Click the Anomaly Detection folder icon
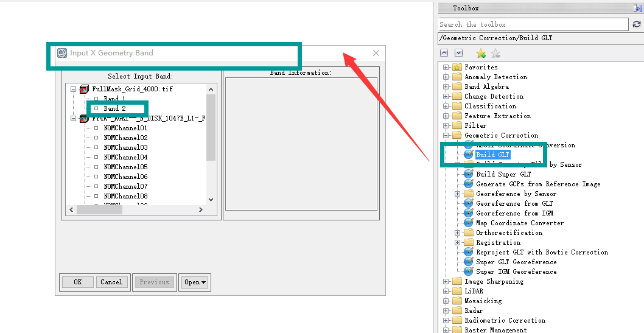The image size is (644, 333). (x=457, y=77)
